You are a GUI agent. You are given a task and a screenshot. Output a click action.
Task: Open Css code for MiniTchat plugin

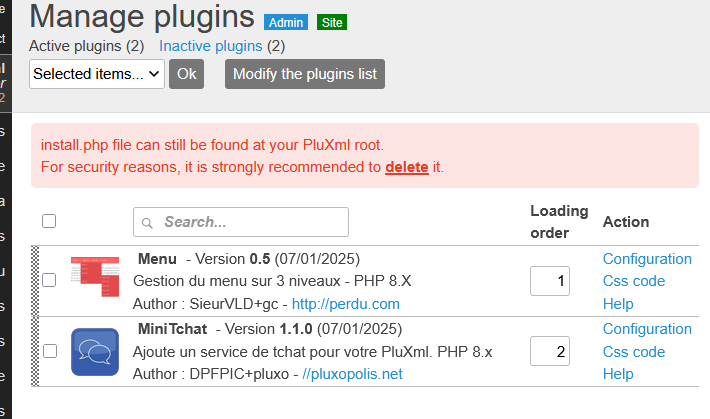click(x=634, y=352)
